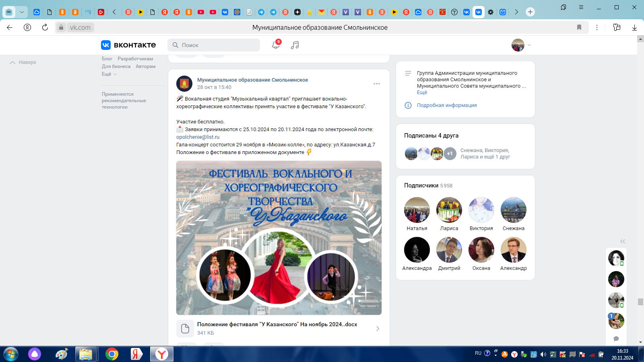
Task: Expand the profile avatar menu
Action: point(521,45)
